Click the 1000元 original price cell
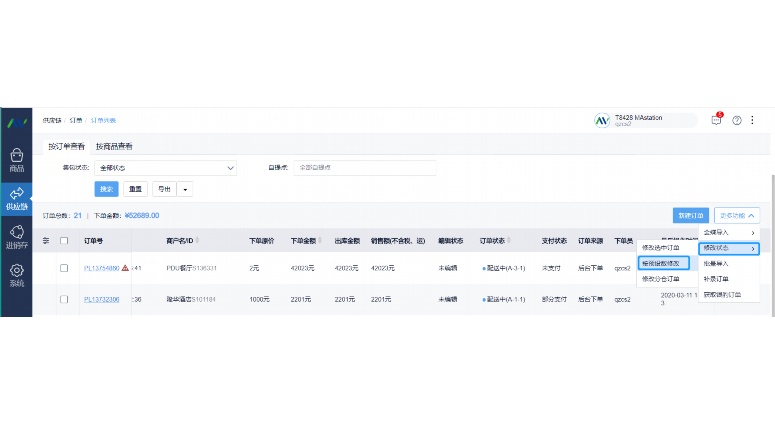Screen dimensions: 775x424 pyautogui.click(x=259, y=299)
